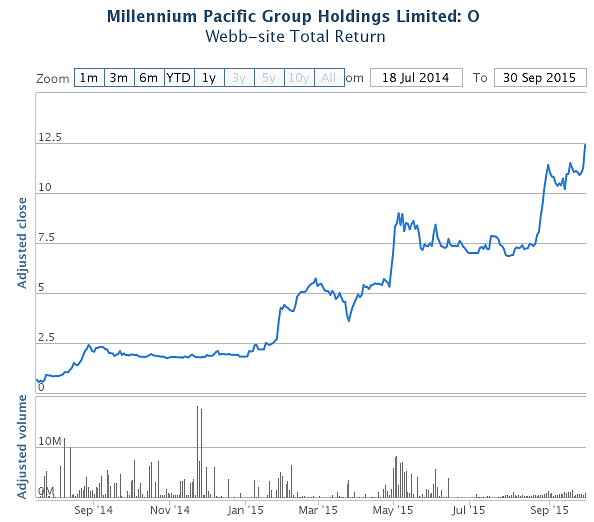594x522 pixels.
Task: Click the chart title Millennium Pacific Group Holdings
Action: coord(293,16)
